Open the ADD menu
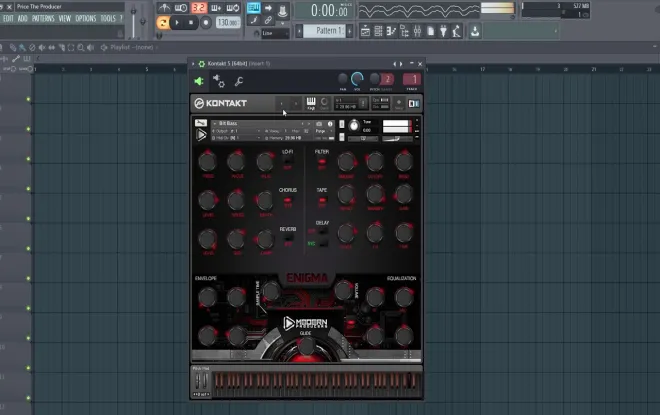The image size is (660, 415). click(x=23, y=19)
